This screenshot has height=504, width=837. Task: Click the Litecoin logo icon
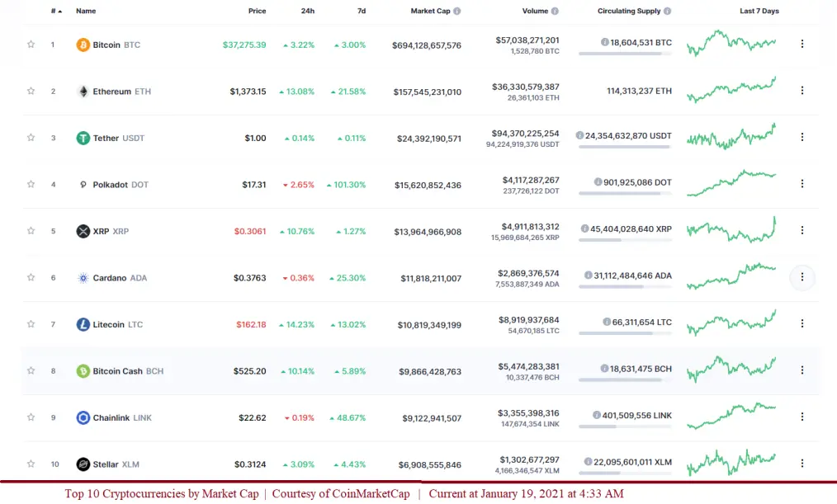(x=83, y=324)
